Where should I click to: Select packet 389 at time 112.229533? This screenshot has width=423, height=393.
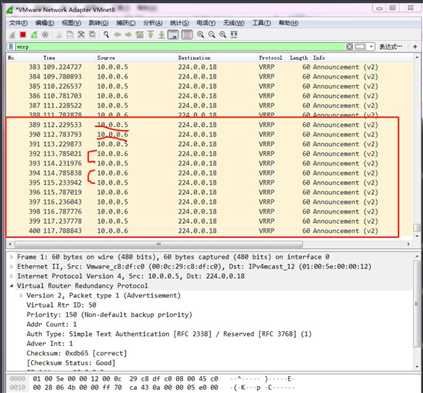[210, 125]
